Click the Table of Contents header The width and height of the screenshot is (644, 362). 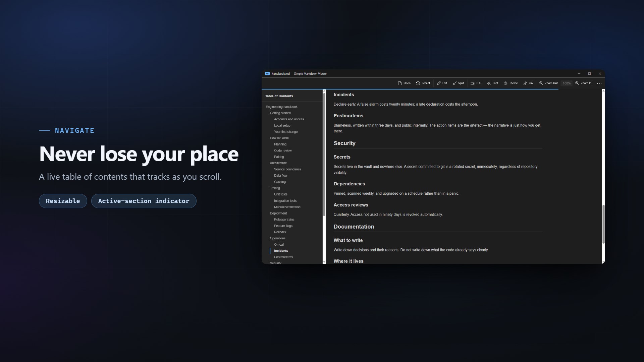pyautogui.click(x=279, y=96)
